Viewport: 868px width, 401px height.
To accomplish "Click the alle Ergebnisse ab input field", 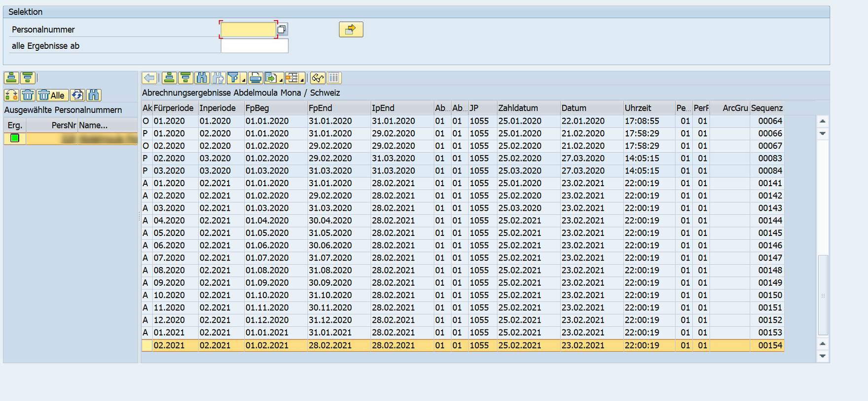I will [254, 46].
